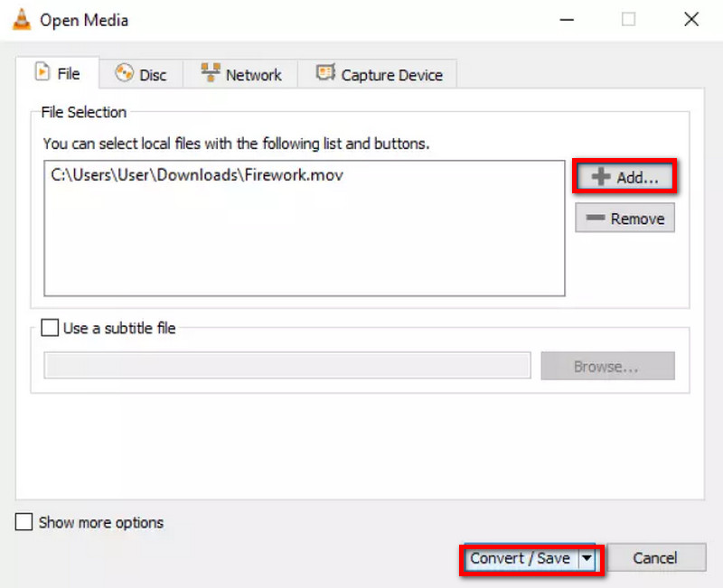Click the Cancel button
Image resolution: width=723 pixels, height=588 pixels.
[x=655, y=558]
